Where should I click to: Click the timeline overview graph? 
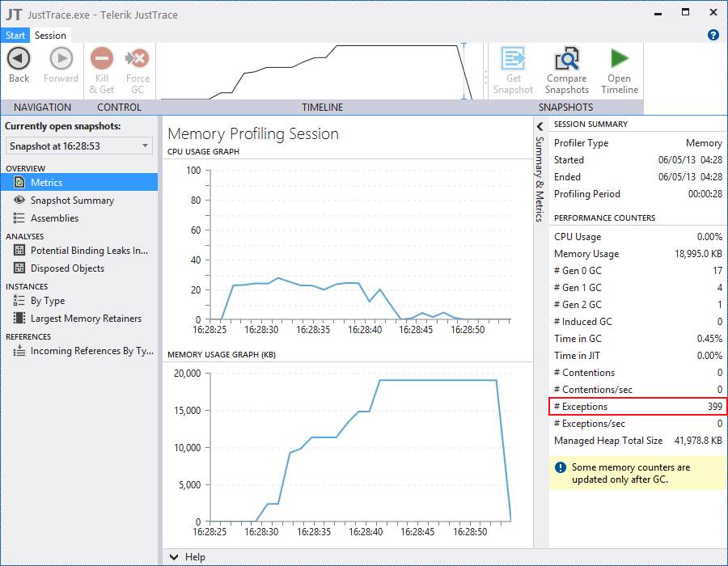(319, 71)
